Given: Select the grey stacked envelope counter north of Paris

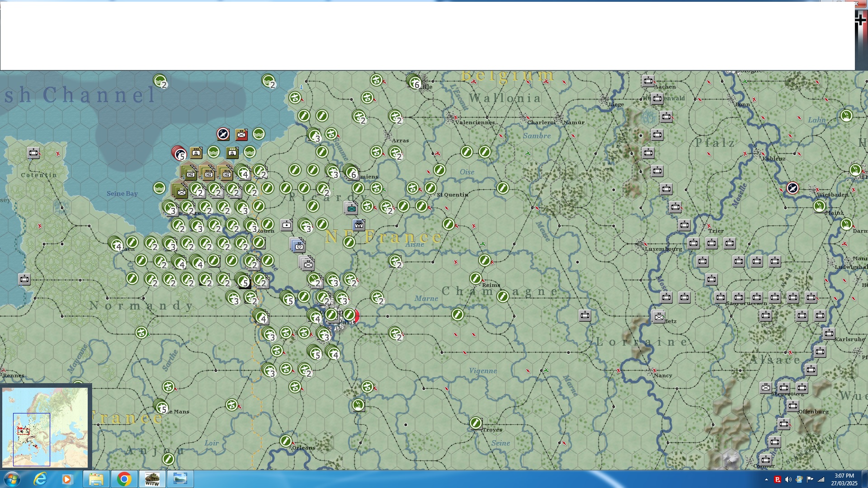Looking at the screenshot, I should pos(307,263).
